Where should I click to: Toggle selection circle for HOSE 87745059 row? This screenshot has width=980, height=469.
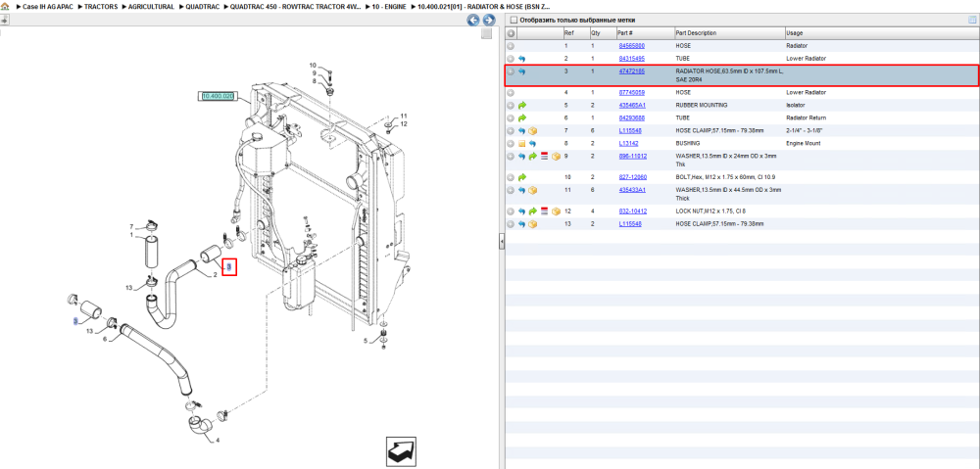pos(511,92)
